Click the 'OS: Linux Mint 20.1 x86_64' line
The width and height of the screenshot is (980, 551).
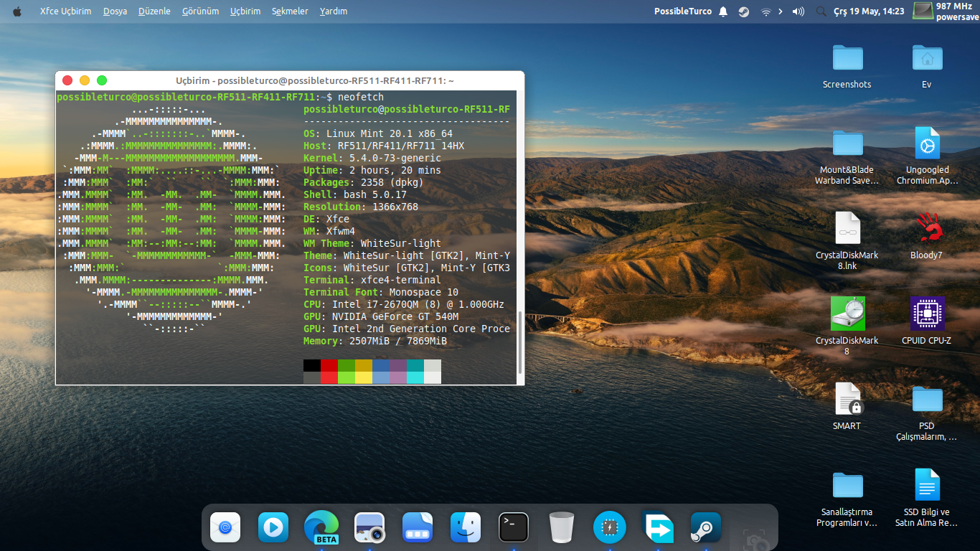[x=378, y=133]
